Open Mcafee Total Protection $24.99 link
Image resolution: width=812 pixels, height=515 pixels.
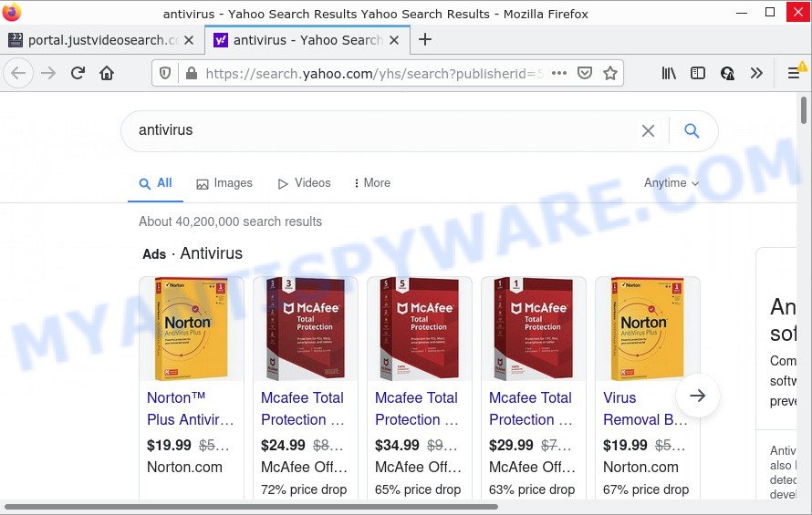point(302,408)
